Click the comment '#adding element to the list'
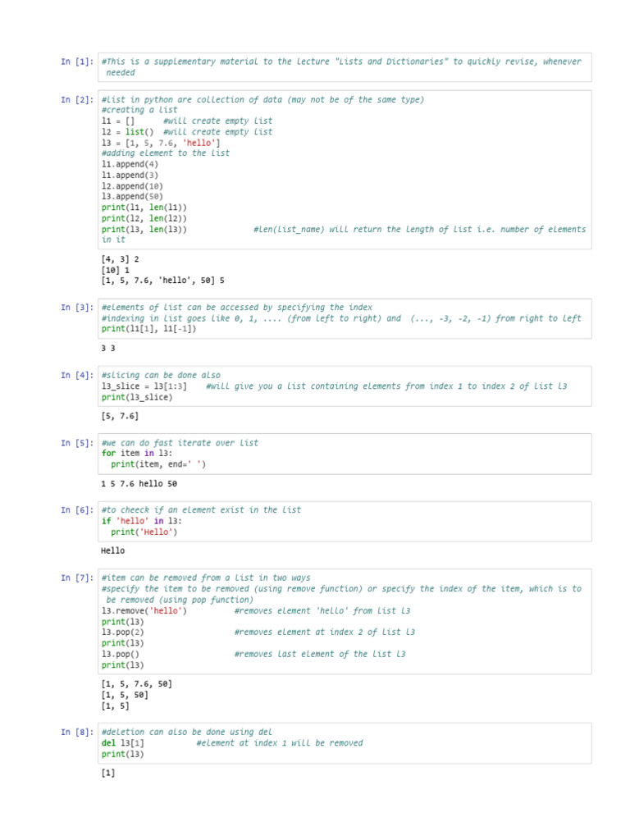630x840 pixels. tap(166, 153)
